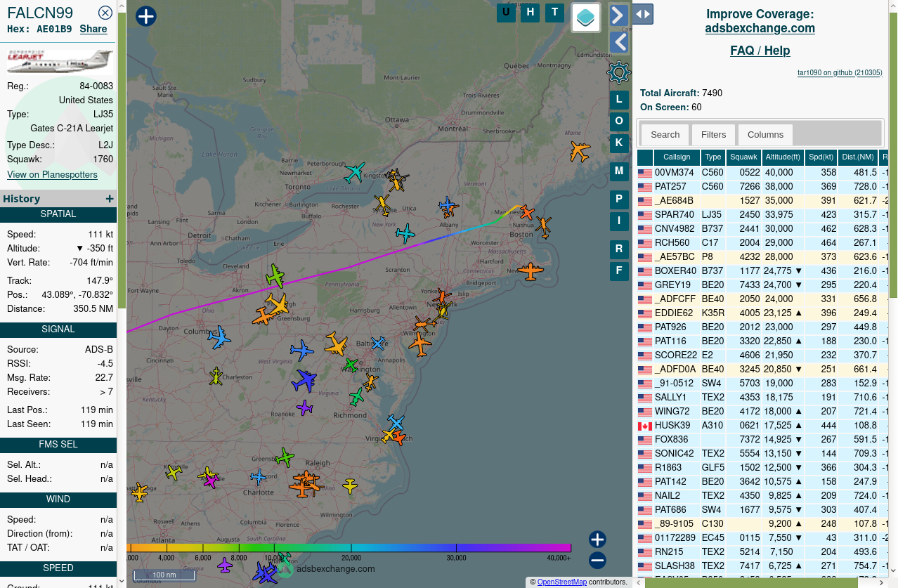Open the FAQ / Help link
Viewport: 898px width, 588px height.
(760, 51)
